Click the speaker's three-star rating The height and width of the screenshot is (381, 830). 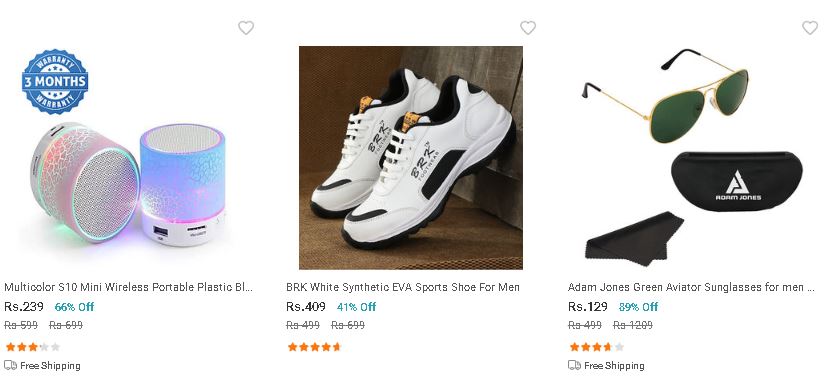[32, 347]
